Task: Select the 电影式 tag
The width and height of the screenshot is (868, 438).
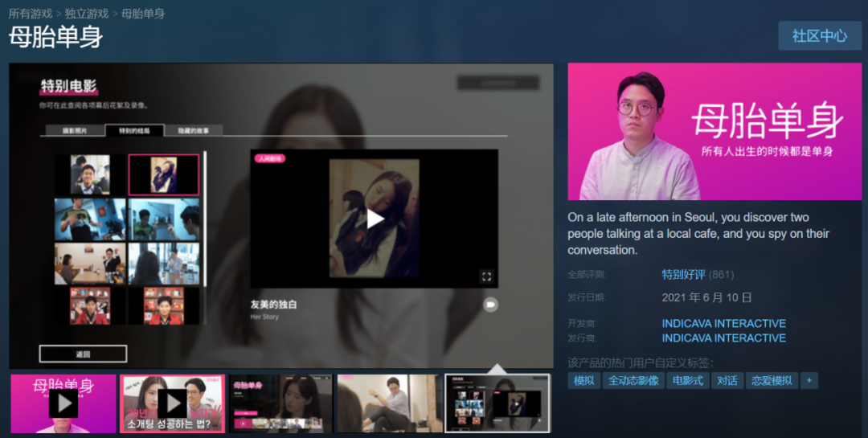Action: coord(687,380)
